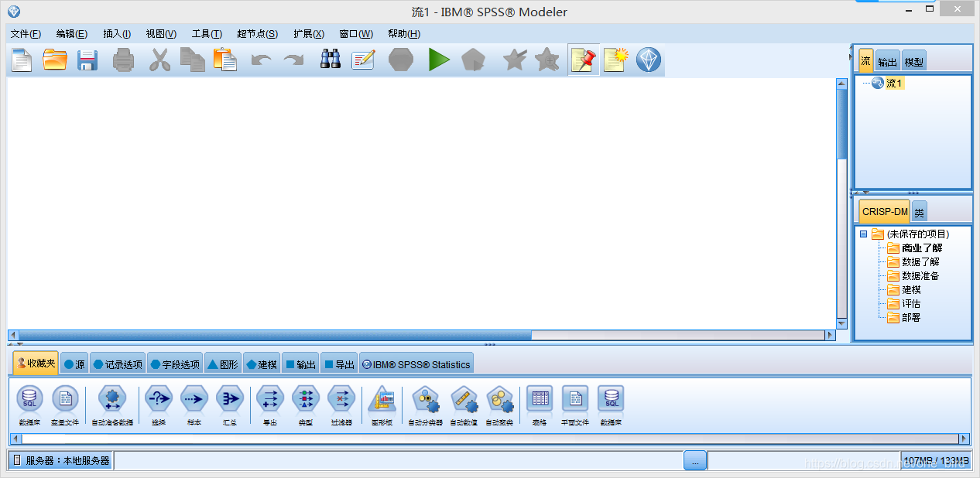Click the copy toolbar icon
This screenshot has height=478, width=980.
coord(192,60)
